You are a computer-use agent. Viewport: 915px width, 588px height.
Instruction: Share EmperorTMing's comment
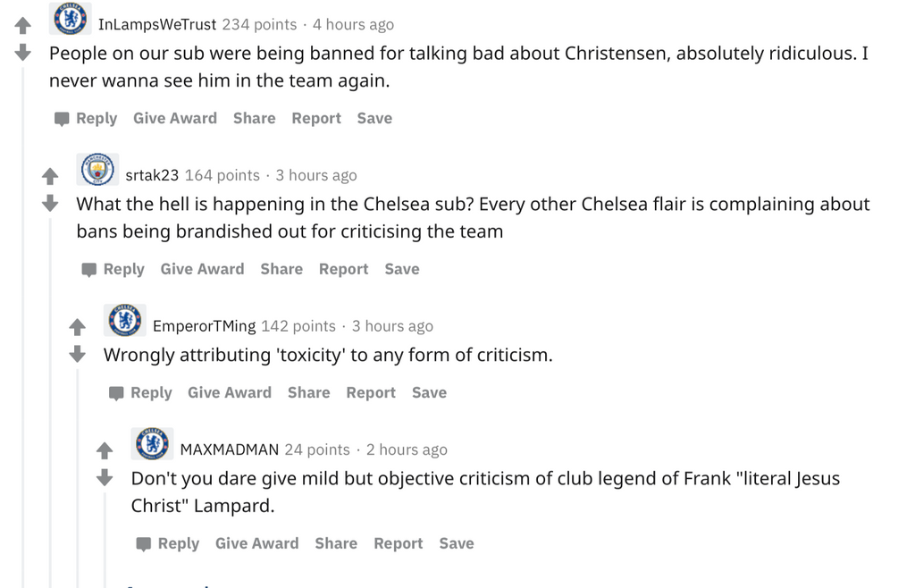coord(308,393)
